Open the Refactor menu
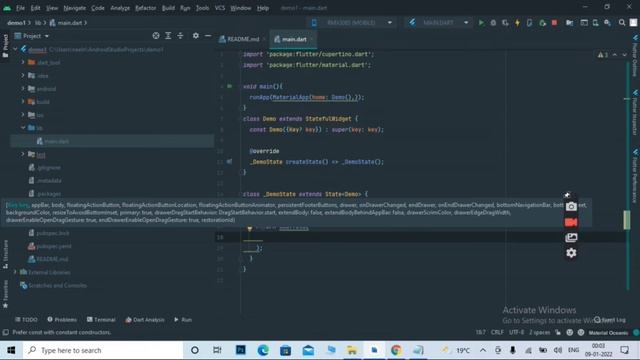Screen dimensions: 640x360 (x=145, y=8)
